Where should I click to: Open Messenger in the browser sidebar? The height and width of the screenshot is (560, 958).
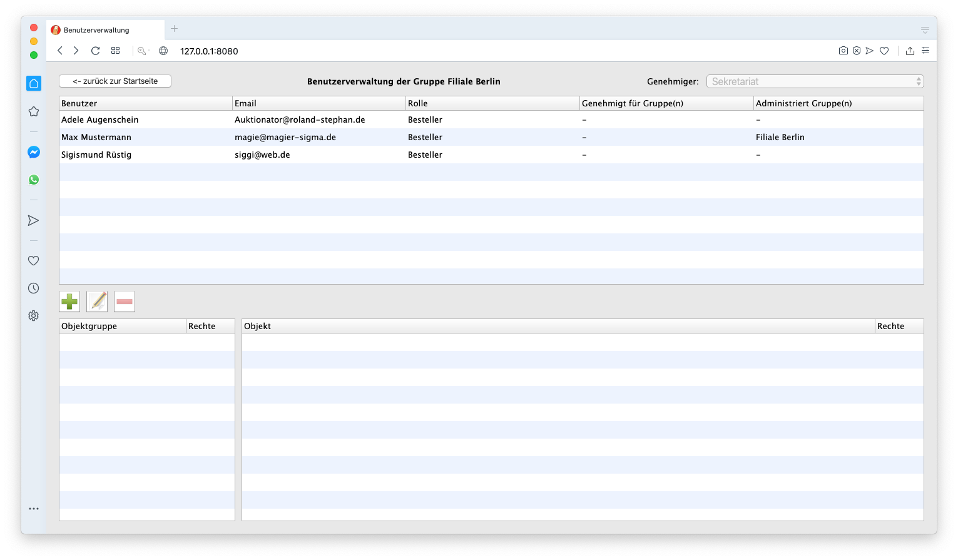34,152
